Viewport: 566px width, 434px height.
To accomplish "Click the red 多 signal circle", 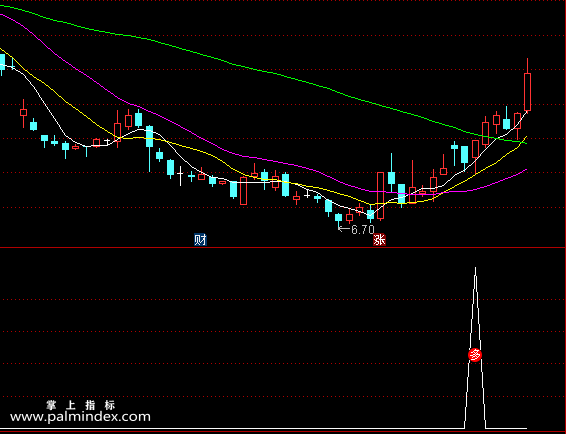I will (475, 355).
